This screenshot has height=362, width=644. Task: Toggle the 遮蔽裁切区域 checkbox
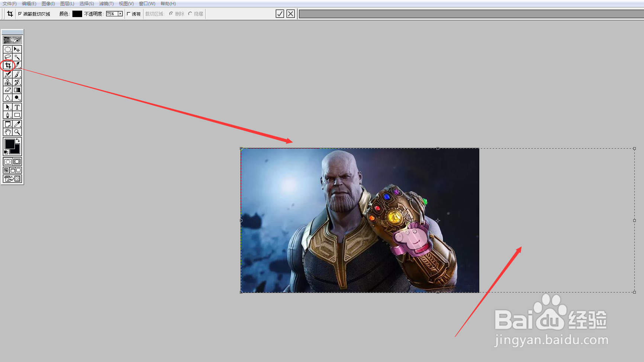[x=20, y=14]
